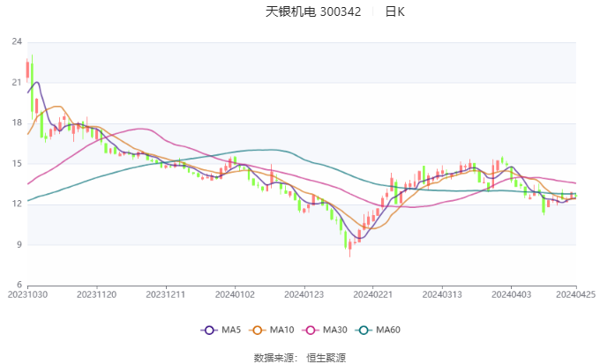Select the 20240221 date axis label

point(371,295)
